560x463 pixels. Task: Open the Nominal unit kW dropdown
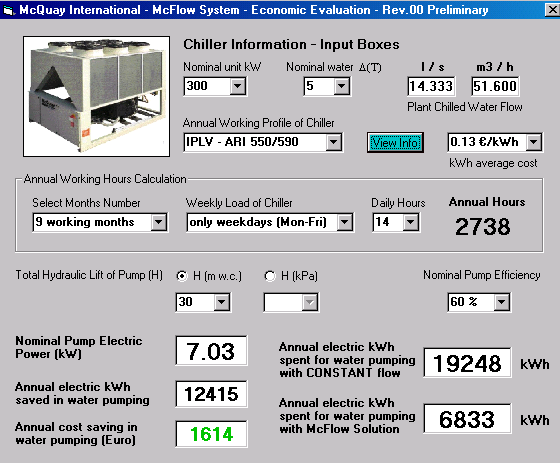click(x=238, y=86)
